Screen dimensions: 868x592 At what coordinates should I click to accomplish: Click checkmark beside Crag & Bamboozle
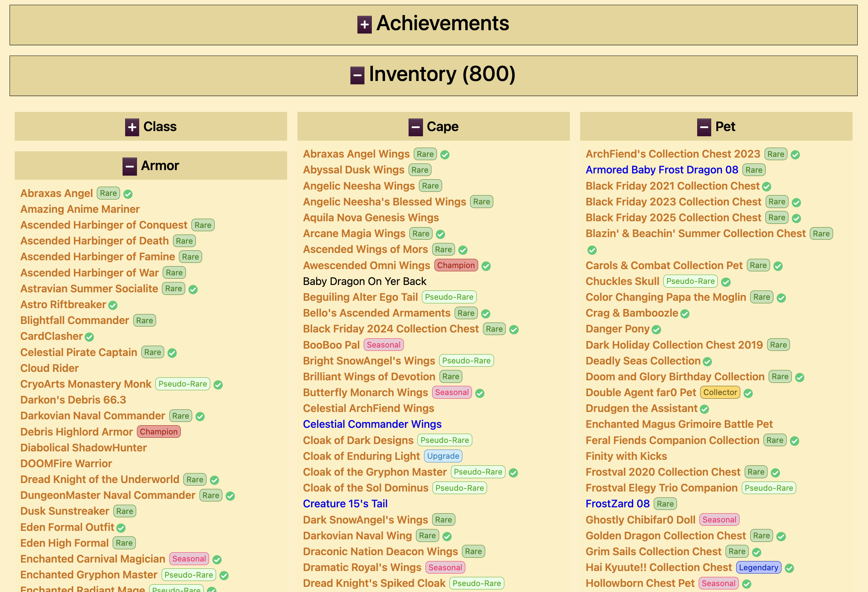pos(685,314)
